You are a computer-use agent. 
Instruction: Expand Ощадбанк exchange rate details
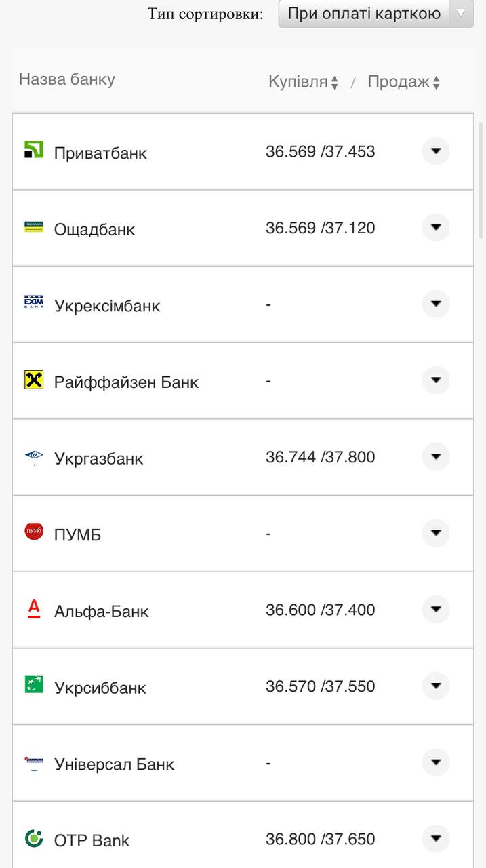coord(436,227)
